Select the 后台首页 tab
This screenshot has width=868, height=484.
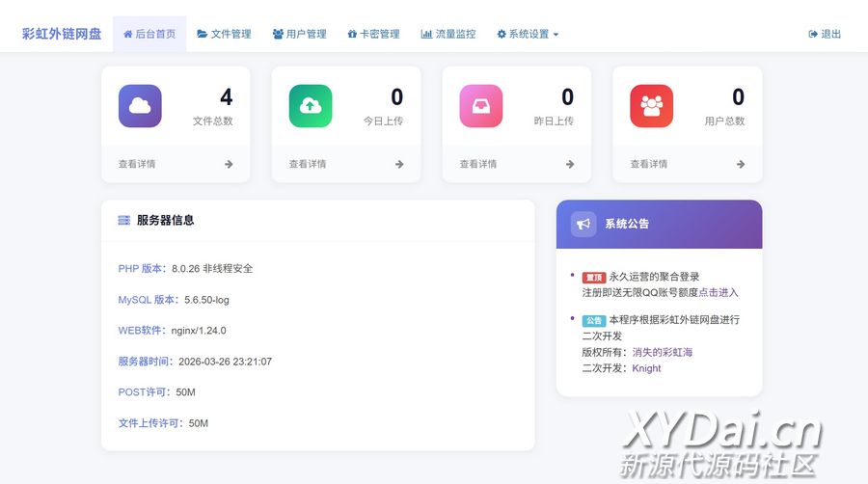click(149, 34)
